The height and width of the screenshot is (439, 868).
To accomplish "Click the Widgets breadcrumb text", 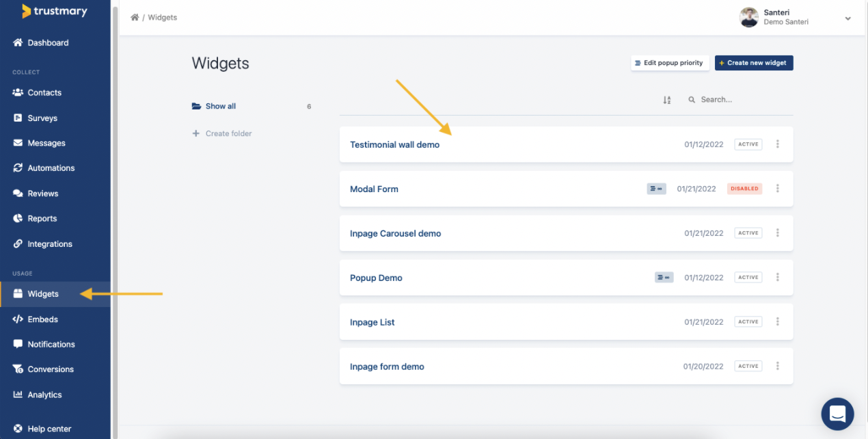I will point(163,17).
